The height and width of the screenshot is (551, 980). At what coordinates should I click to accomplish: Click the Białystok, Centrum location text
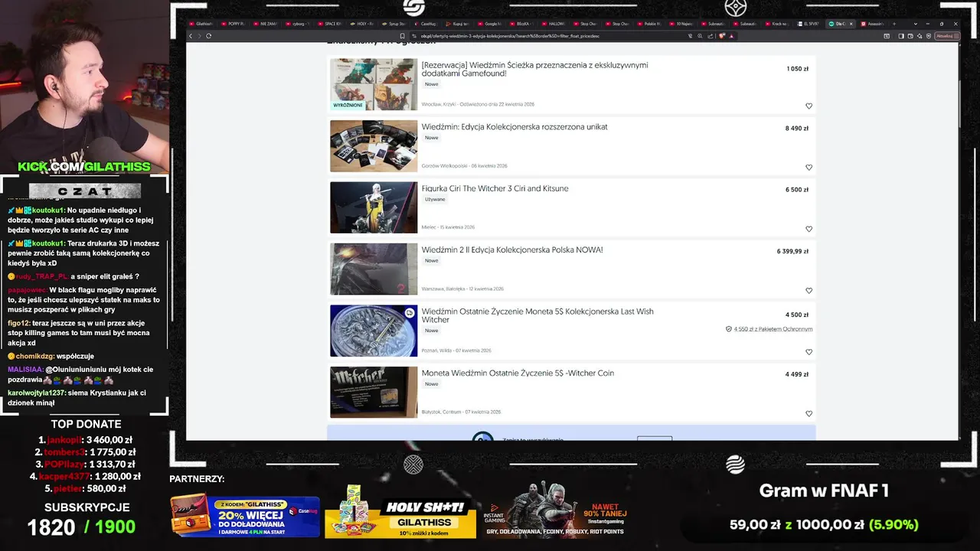tap(441, 412)
